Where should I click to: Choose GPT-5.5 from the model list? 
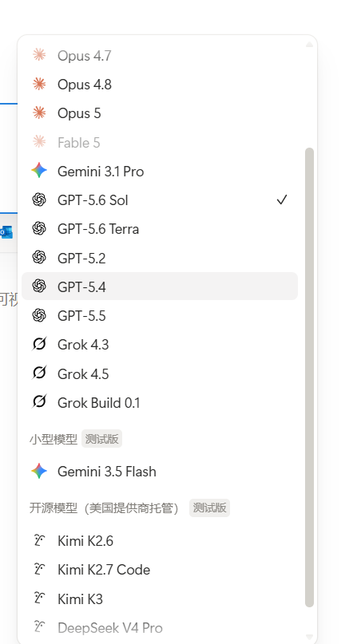160,315
